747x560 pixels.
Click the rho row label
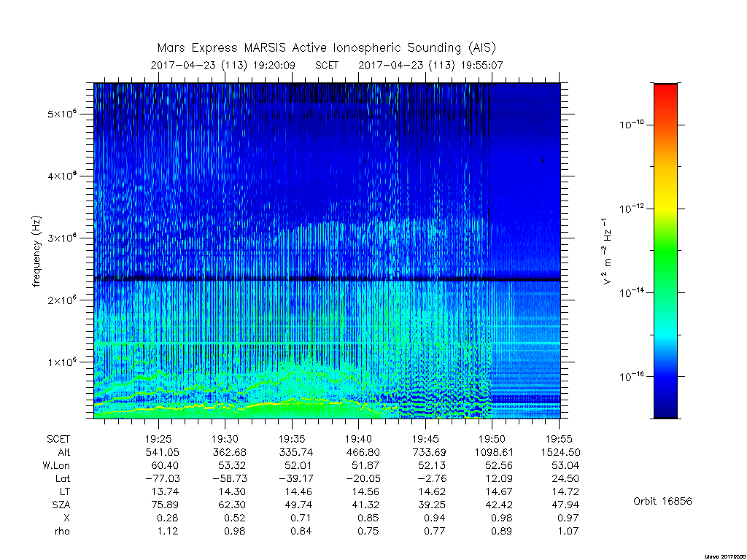(62, 531)
